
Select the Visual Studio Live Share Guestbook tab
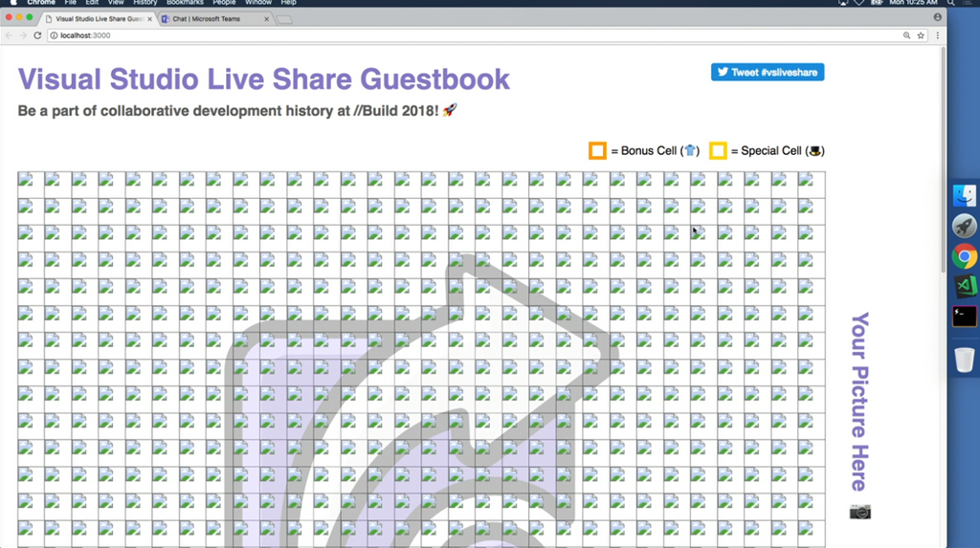coord(99,19)
